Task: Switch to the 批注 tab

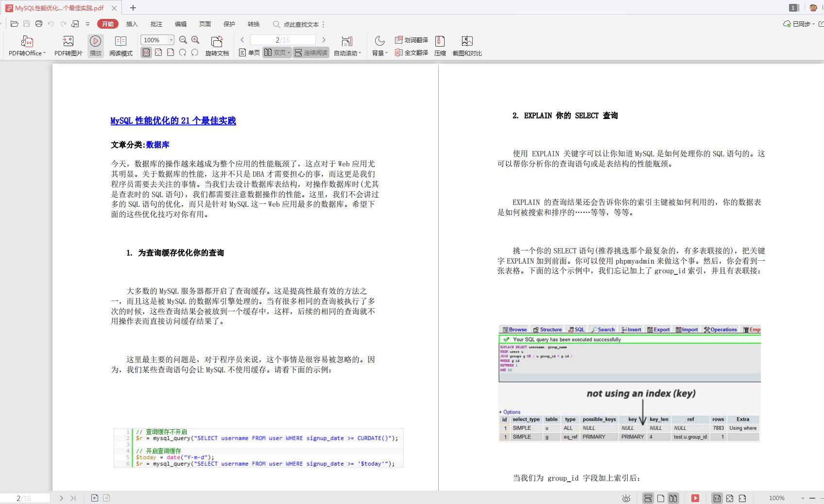Action: coord(155,24)
